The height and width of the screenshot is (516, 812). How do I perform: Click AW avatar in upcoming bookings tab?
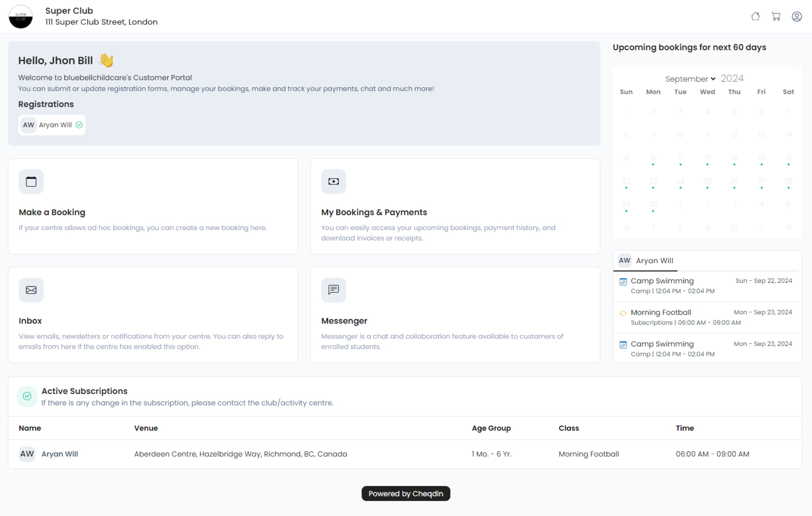[x=625, y=261]
